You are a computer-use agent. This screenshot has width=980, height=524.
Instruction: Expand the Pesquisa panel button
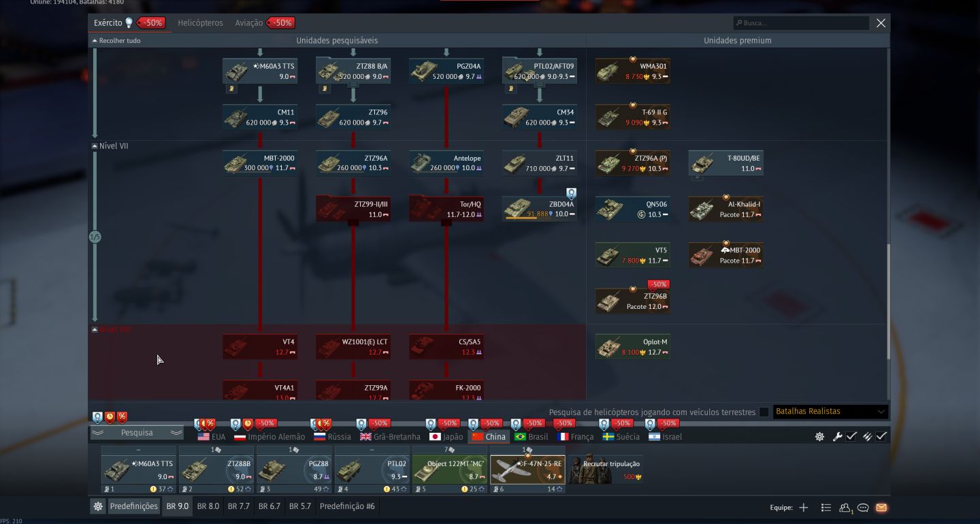point(137,433)
